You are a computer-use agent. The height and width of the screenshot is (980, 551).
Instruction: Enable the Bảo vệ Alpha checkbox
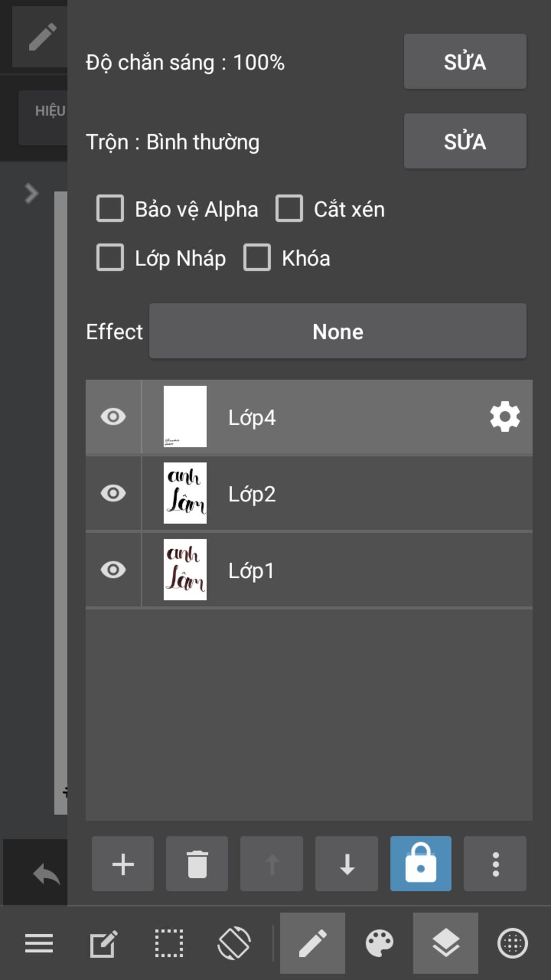coord(110,208)
